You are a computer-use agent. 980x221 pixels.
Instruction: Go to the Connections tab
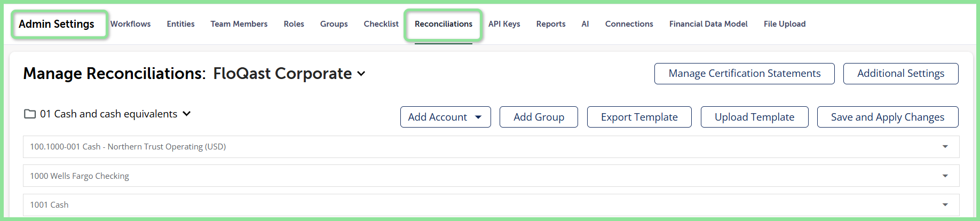(x=629, y=24)
